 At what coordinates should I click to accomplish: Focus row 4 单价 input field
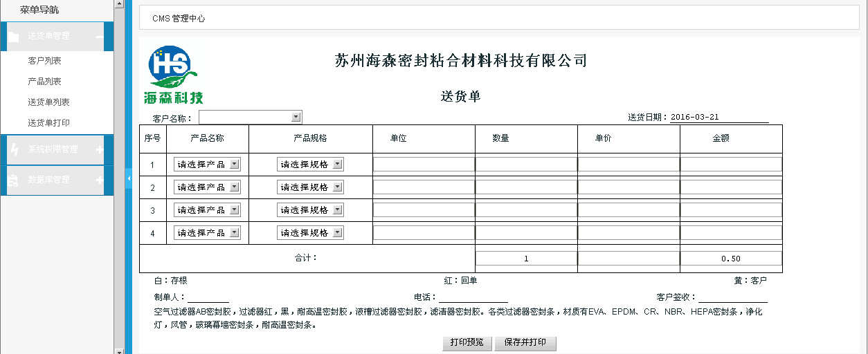pyautogui.click(x=629, y=233)
